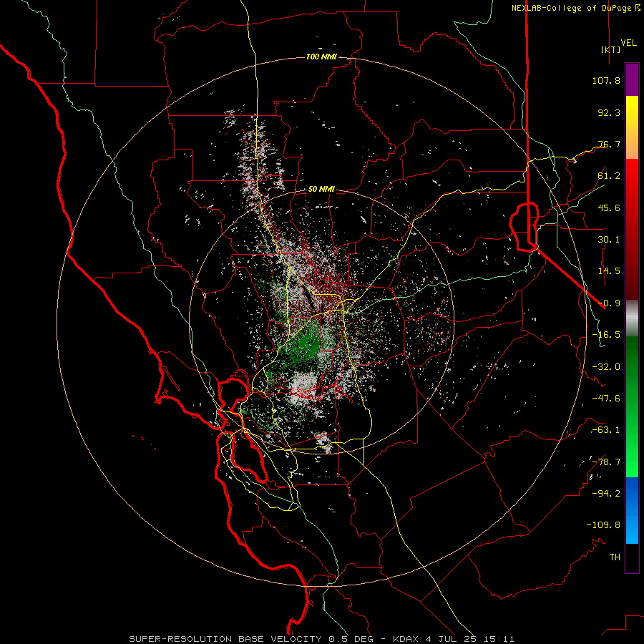Click the -109.8 velocity scale value
The height and width of the screenshot is (644, 644).
(x=603, y=525)
